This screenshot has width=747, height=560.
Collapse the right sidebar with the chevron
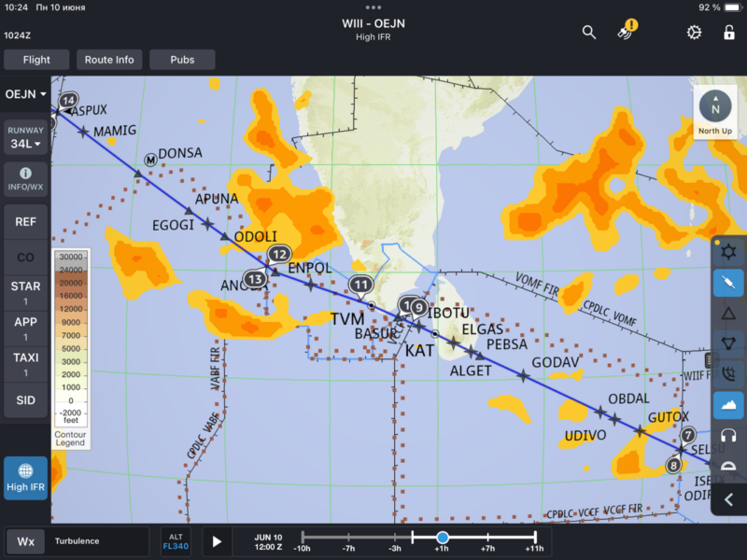pyautogui.click(x=728, y=500)
